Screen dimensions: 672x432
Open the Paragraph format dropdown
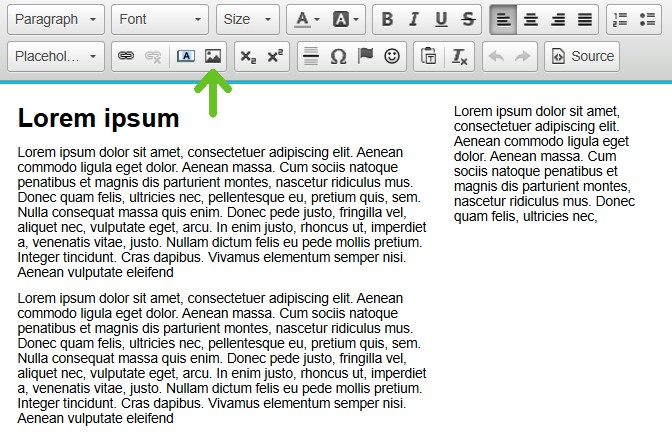tap(56, 20)
